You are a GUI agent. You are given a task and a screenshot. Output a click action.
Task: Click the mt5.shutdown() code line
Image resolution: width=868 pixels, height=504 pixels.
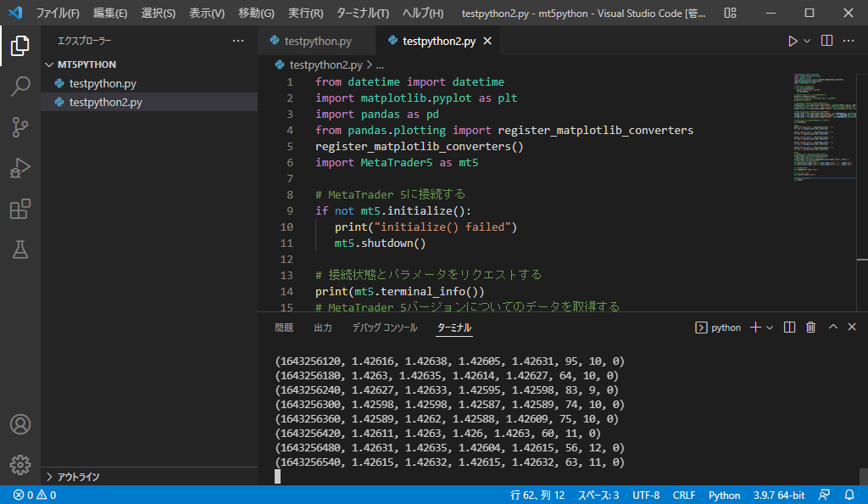click(x=380, y=244)
